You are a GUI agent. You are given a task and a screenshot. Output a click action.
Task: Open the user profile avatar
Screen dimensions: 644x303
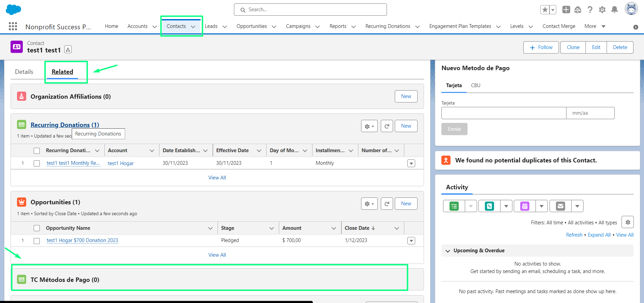click(x=631, y=9)
